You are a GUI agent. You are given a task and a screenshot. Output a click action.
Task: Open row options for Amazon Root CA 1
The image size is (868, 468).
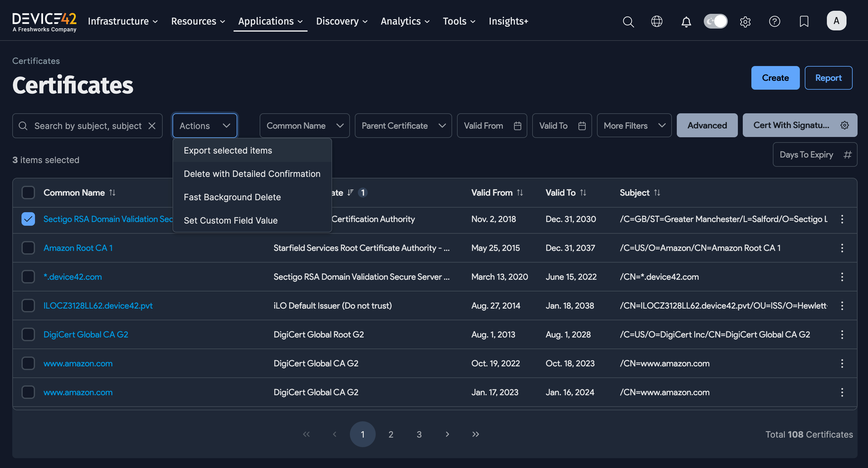842,248
